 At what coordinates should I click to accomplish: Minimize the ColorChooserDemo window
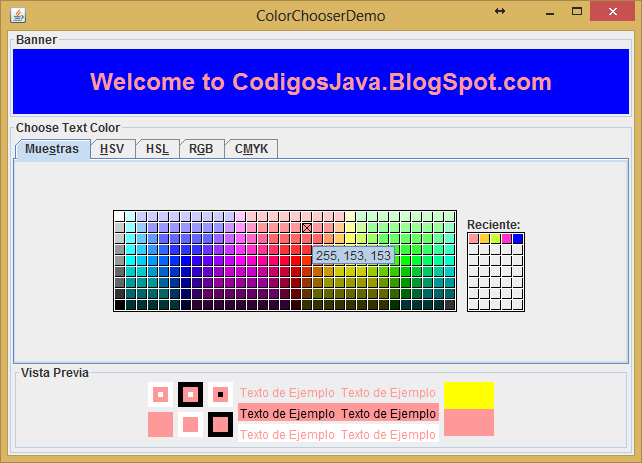550,12
